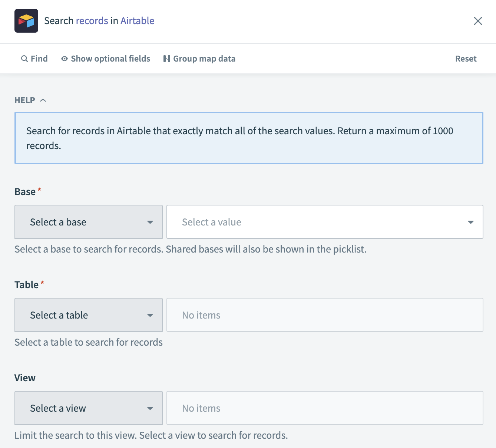Open the Airtable link in the title

tap(137, 21)
